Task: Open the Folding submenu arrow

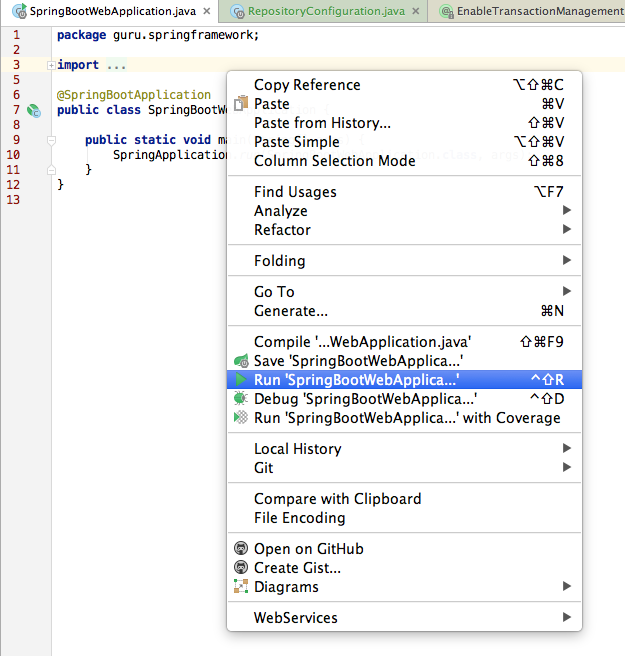Action: 567,260
